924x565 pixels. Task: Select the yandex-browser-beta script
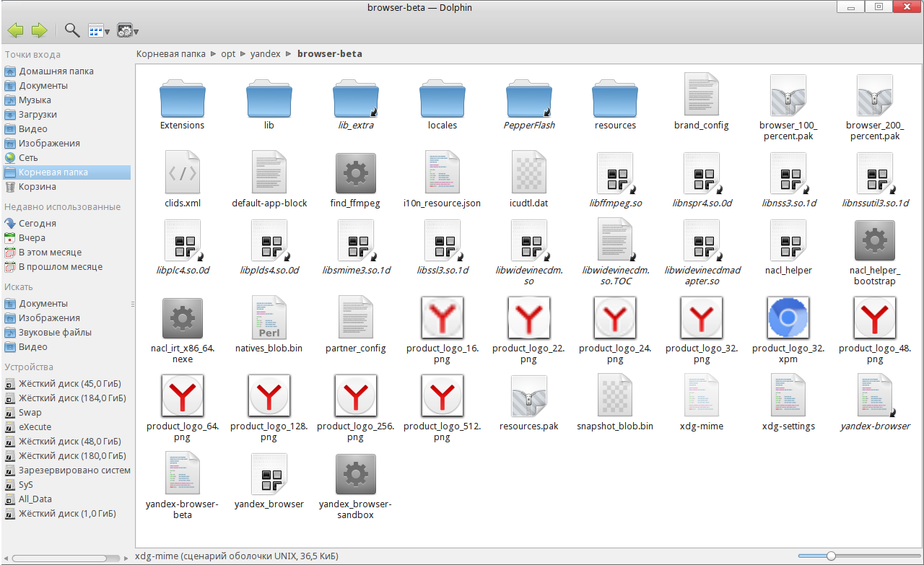(x=183, y=486)
